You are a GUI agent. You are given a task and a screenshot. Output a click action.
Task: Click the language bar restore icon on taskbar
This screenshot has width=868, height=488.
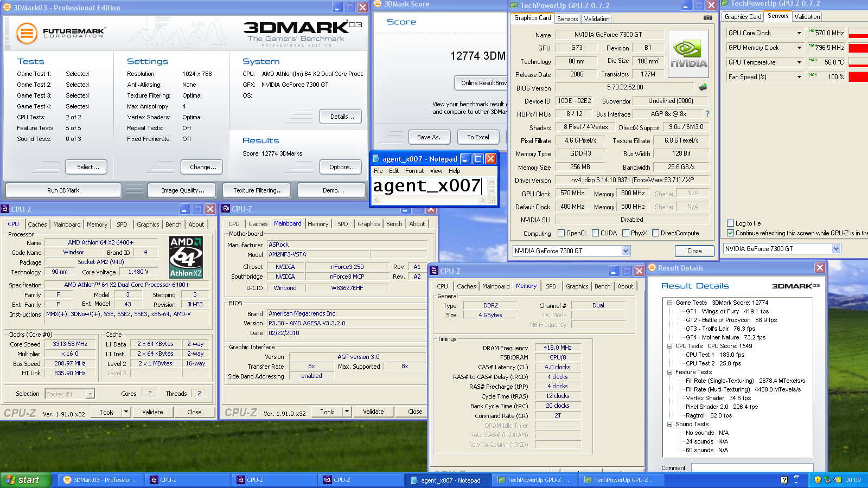point(796,477)
